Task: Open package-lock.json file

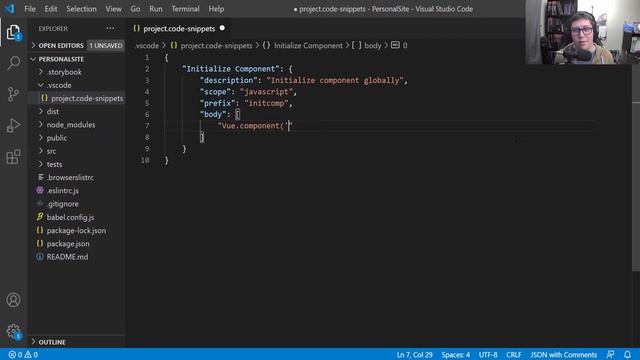Action: [76, 231]
